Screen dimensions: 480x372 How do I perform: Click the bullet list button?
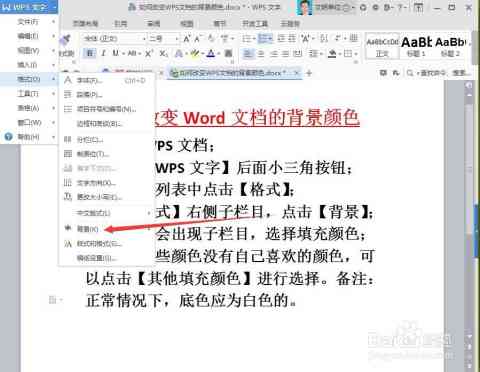coord(247,39)
